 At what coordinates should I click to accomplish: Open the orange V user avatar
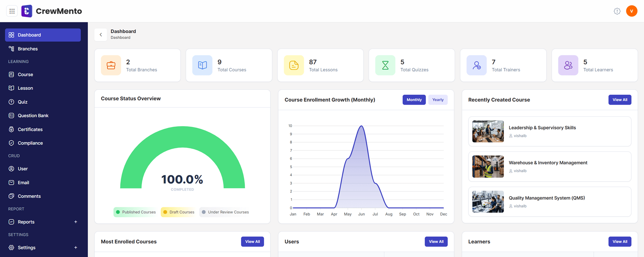pyautogui.click(x=631, y=11)
